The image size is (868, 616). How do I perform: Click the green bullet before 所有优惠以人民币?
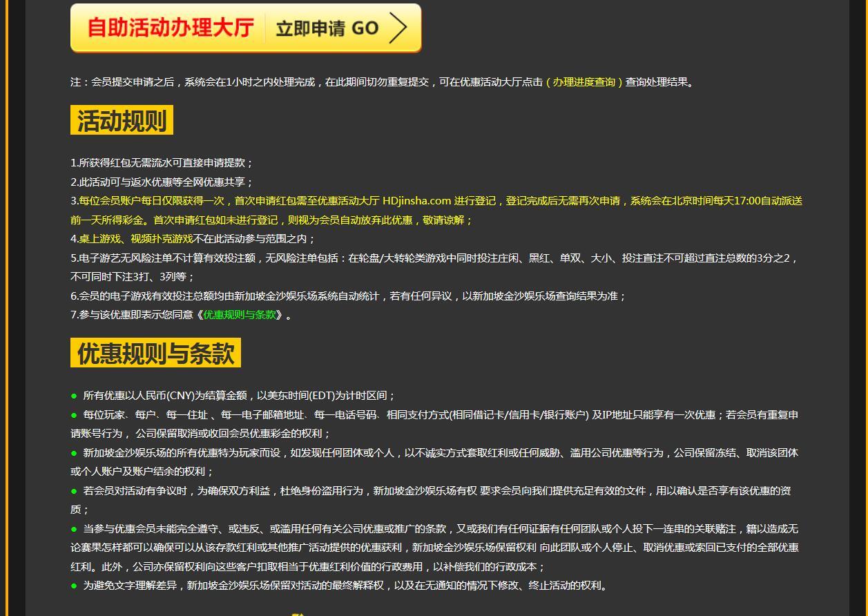[74, 396]
